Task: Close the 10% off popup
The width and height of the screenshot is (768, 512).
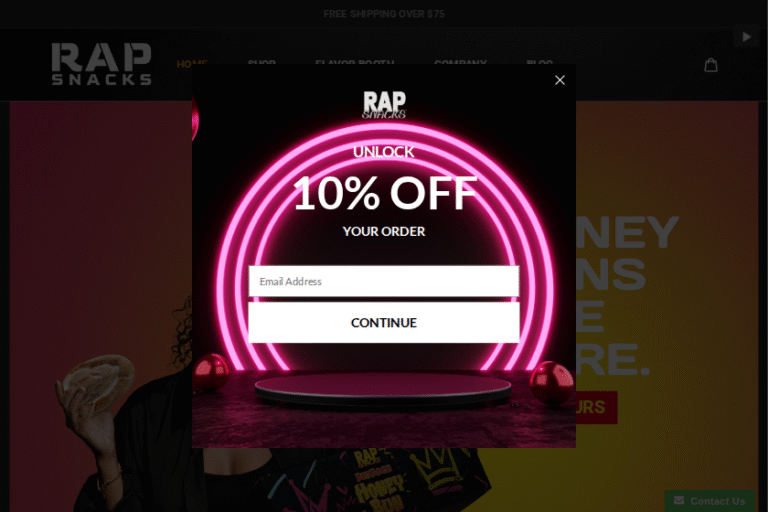Action: coord(560,80)
